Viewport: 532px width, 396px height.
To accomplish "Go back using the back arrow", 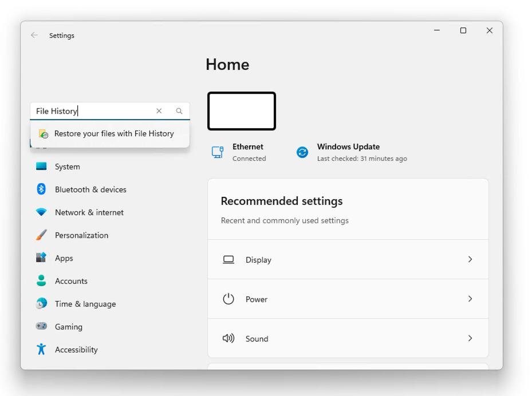I will [34, 35].
